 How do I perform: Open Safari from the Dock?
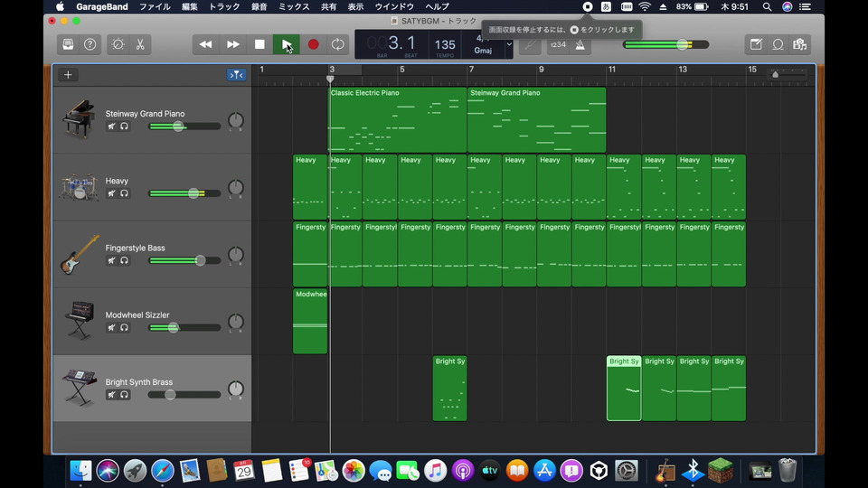pos(162,471)
